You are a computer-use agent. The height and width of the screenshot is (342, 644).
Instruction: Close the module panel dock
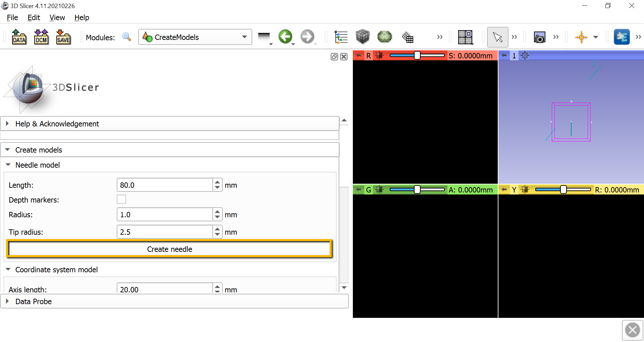[x=344, y=57]
